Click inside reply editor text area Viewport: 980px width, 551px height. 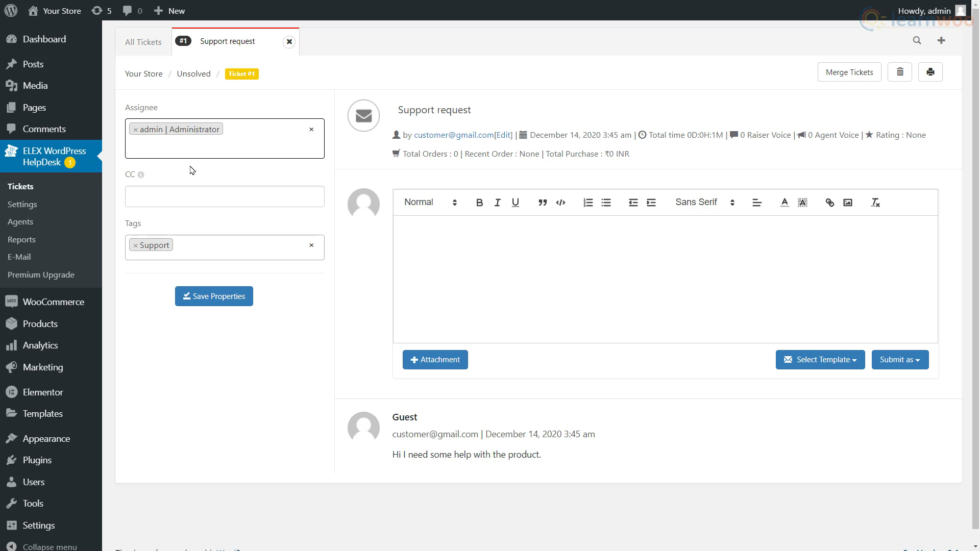665,280
